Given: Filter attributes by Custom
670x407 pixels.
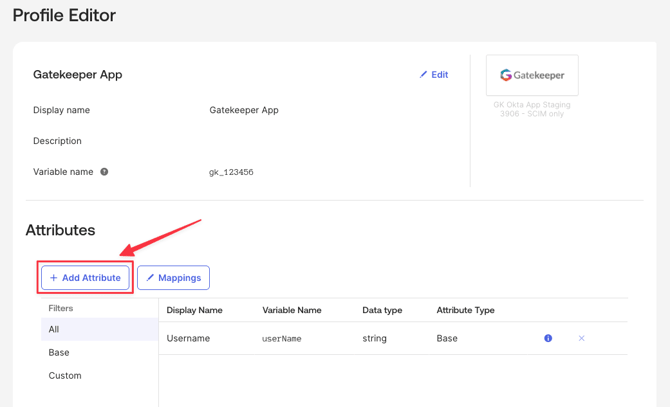Looking at the screenshot, I should pyautogui.click(x=65, y=376).
